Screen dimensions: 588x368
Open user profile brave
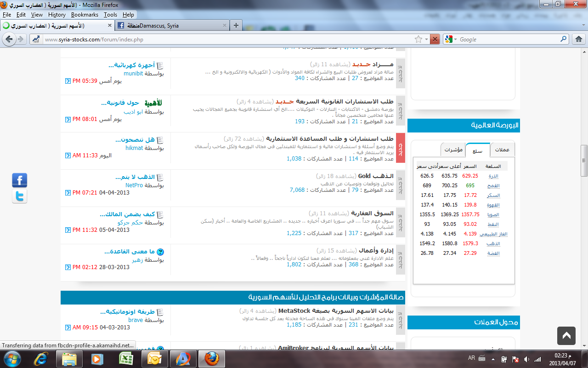tap(136, 320)
